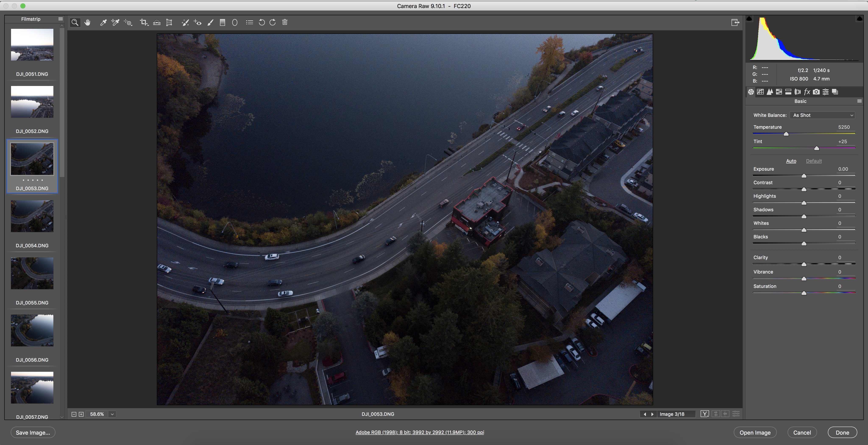Image resolution: width=868 pixels, height=445 pixels.
Task: Switch to the HSL / Grayscale tab
Action: pyautogui.click(x=779, y=91)
